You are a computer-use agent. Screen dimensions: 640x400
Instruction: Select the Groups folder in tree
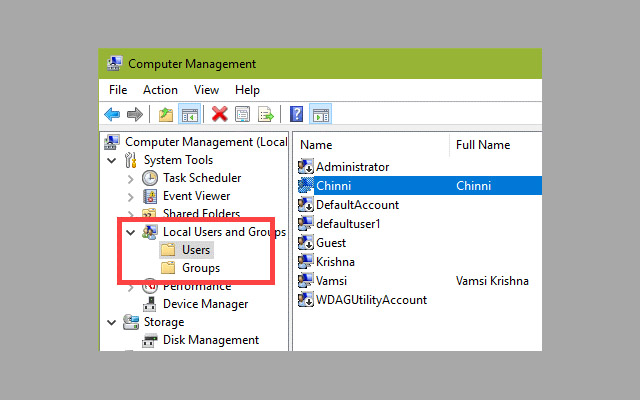[x=201, y=268]
